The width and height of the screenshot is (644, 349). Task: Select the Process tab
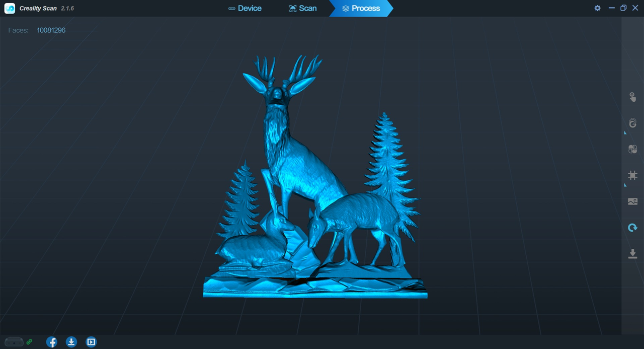(x=361, y=8)
